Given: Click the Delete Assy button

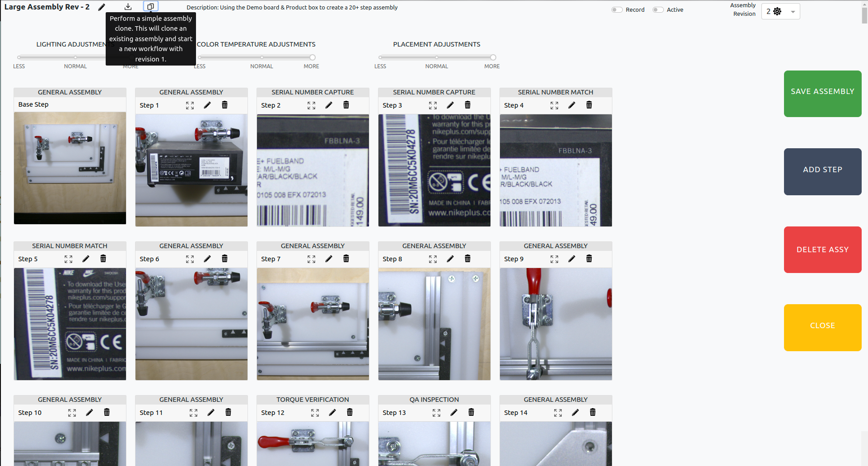Looking at the screenshot, I should click(x=822, y=249).
